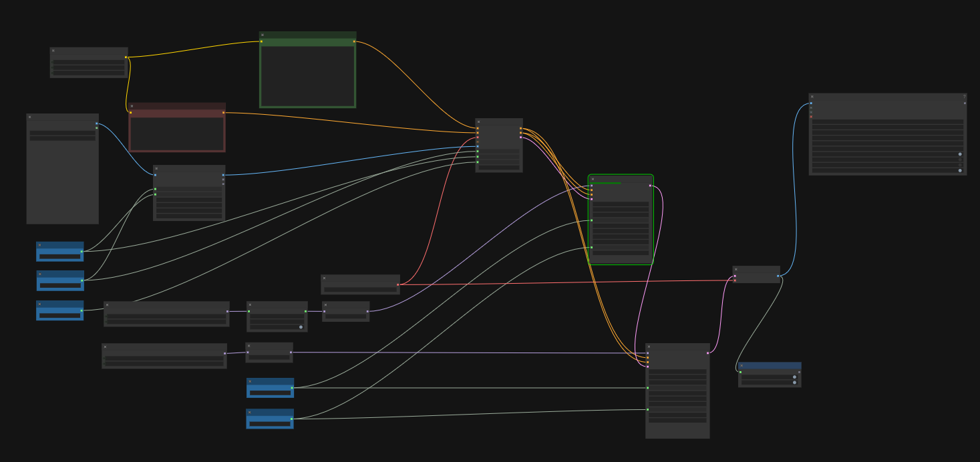
Task: Click the blue output port of the tall leftmost node
Action: (96, 124)
